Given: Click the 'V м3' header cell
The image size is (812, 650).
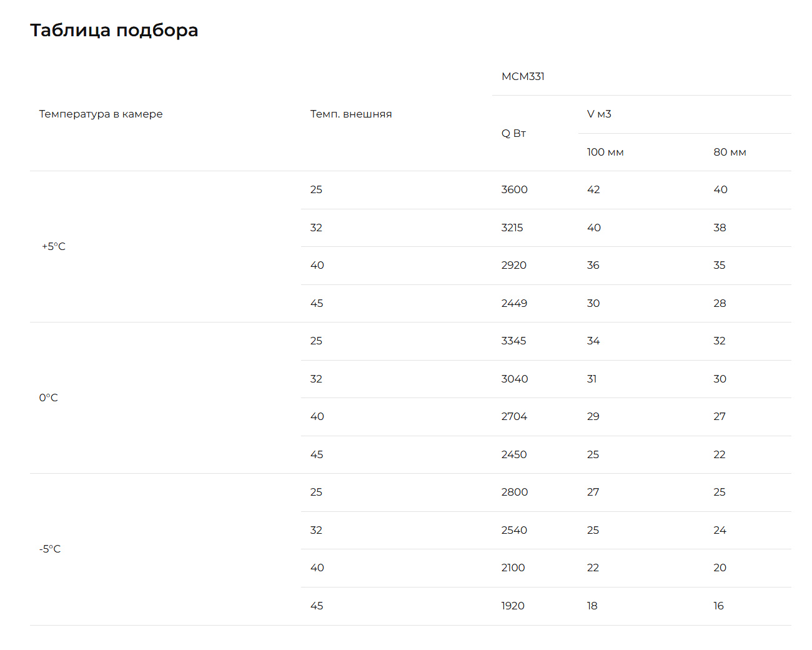Looking at the screenshot, I should click(x=599, y=114).
